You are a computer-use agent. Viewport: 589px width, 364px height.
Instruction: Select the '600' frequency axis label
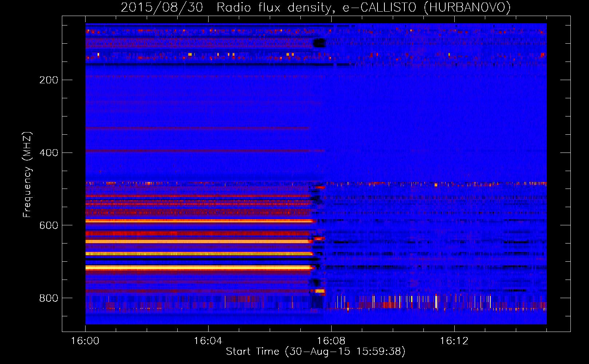(49, 225)
